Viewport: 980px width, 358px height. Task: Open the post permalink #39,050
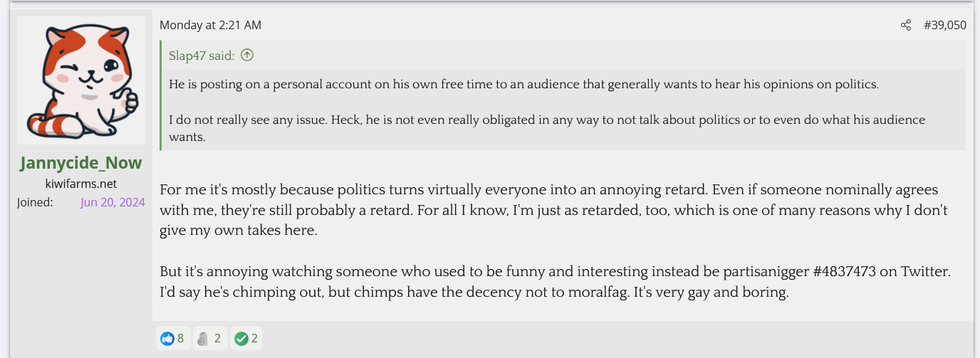coord(944,26)
